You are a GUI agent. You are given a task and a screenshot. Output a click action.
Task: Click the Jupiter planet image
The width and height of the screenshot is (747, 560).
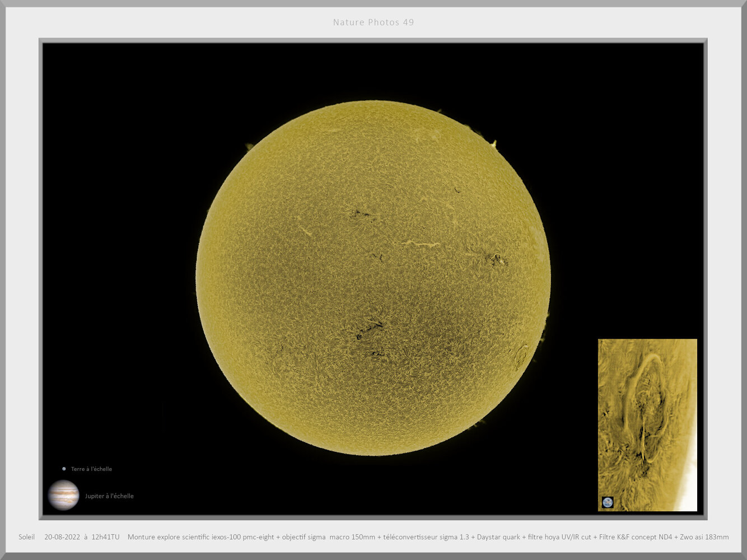(64, 495)
